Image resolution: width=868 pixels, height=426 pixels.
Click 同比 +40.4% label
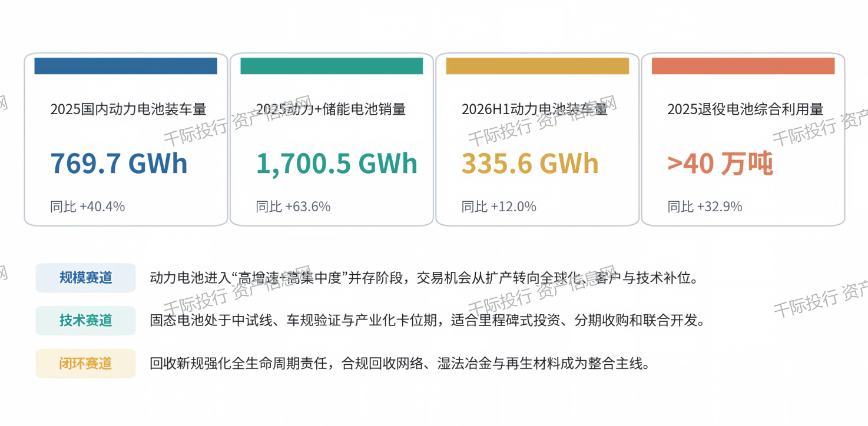pyautogui.click(x=88, y=207)
